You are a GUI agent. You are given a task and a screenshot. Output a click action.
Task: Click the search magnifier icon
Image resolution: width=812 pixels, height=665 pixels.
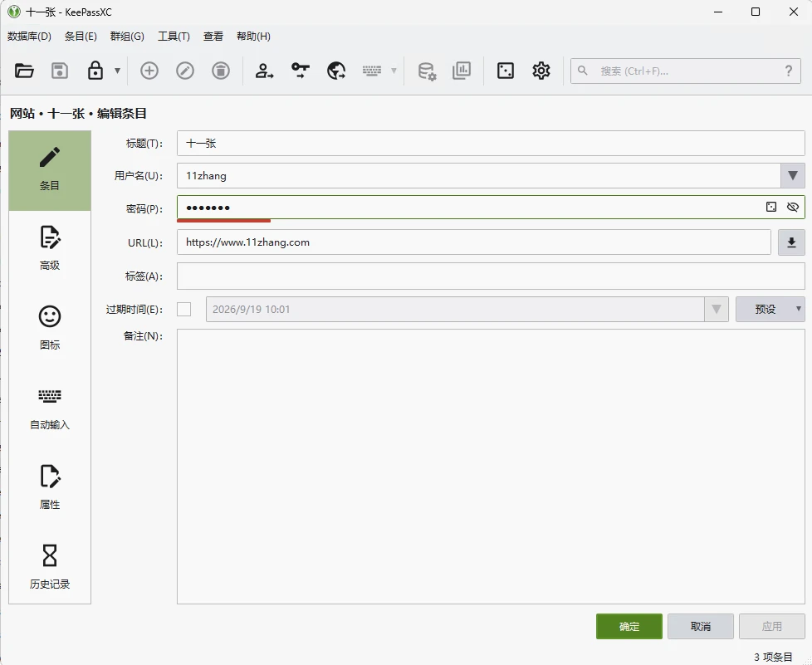(583, 71)
